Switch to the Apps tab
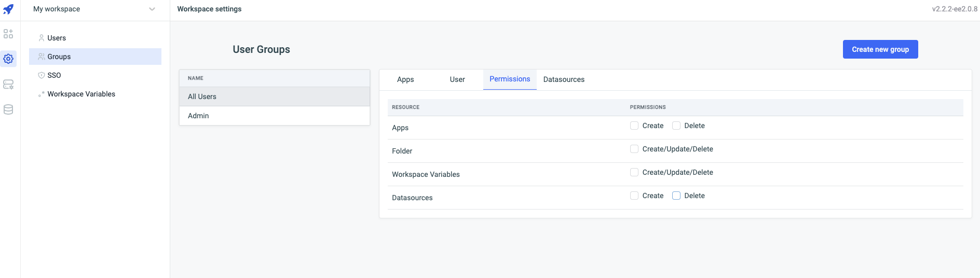The height and width of the screenshot is (278, 980). click(405, 79)
